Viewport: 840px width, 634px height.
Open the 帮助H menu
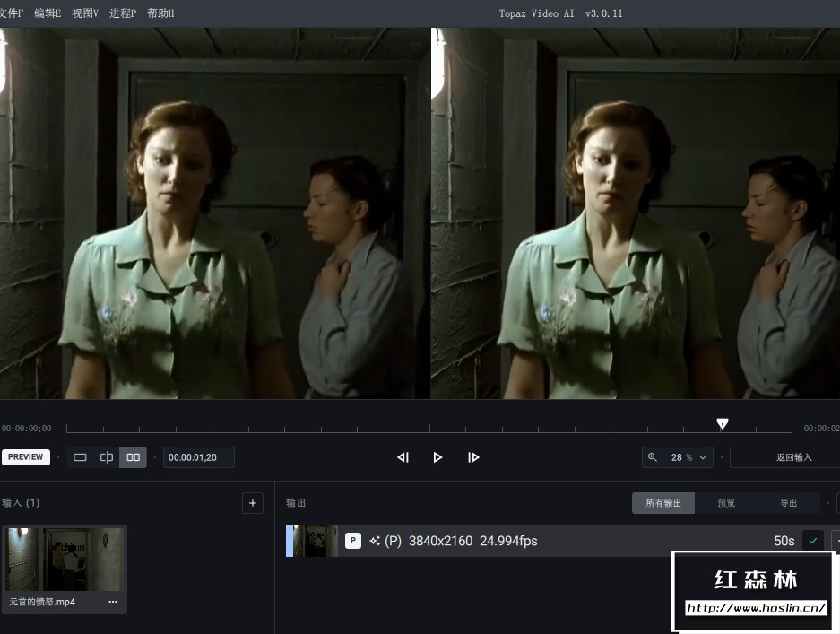[x=160, y=13]
